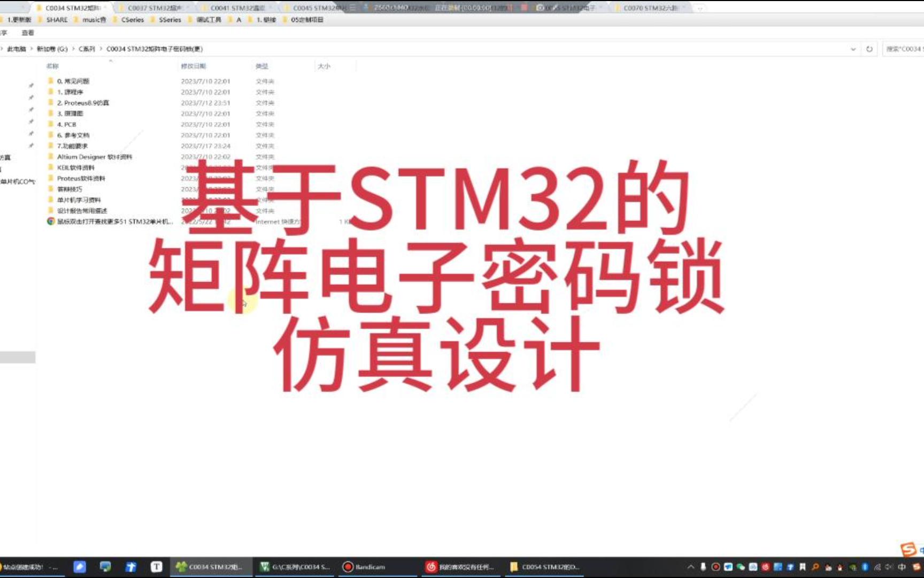Screen dimensions: 924x578
Task: Show hidden tray icons chevron
Action: (x=691, y=567)
